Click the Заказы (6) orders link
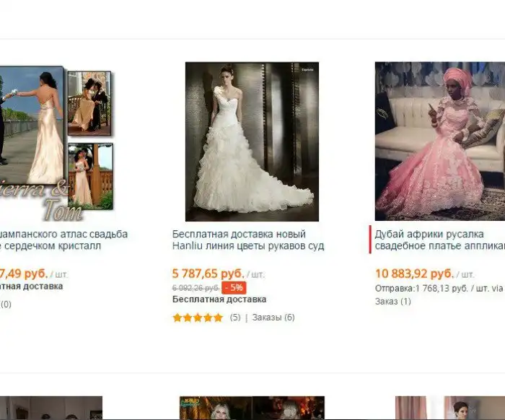The width and height of the screenshot is (505, 420). 273,318
